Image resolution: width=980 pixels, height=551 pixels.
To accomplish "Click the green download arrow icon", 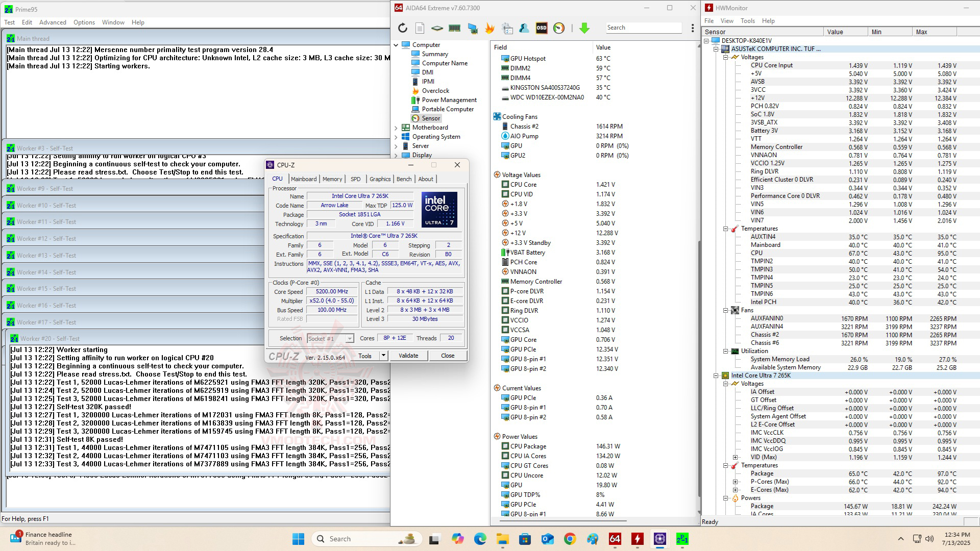I will coord(584,28).
